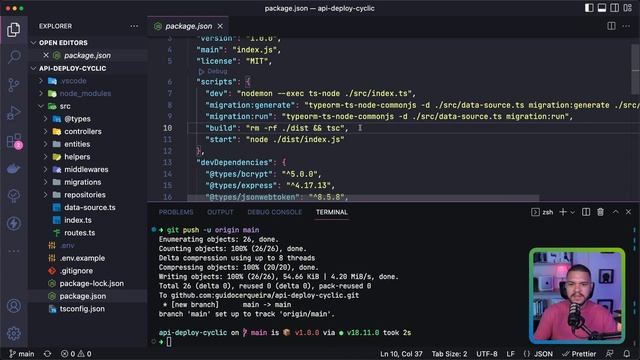The image size is (640, 360).
Task: Split the editor to the right
Action: [x=611, y=26]
